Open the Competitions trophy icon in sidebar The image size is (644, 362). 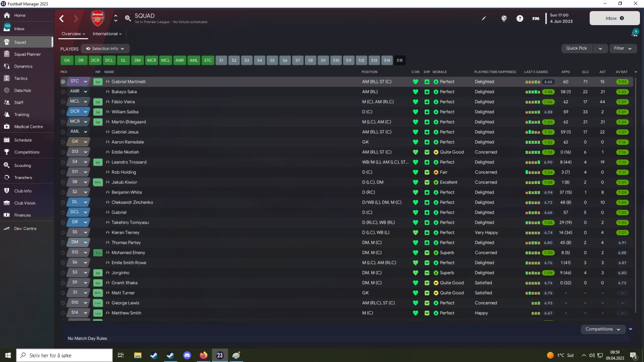(7, 152)
